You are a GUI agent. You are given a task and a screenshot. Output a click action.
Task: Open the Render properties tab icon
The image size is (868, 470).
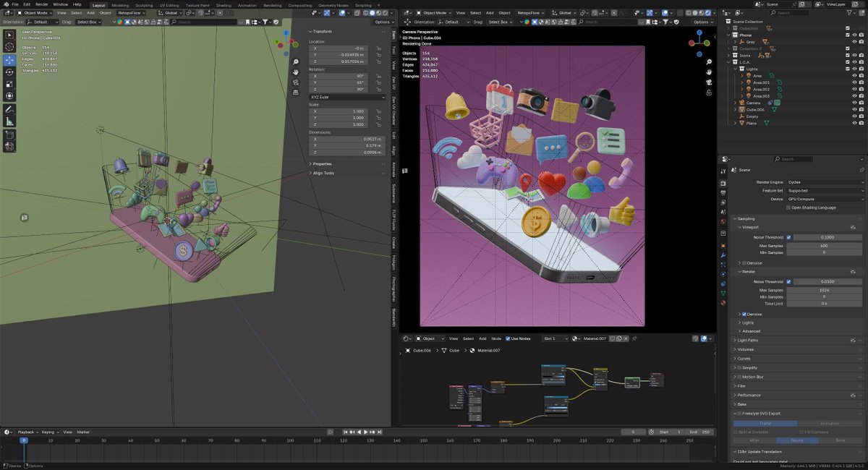[x=723, y=183]
